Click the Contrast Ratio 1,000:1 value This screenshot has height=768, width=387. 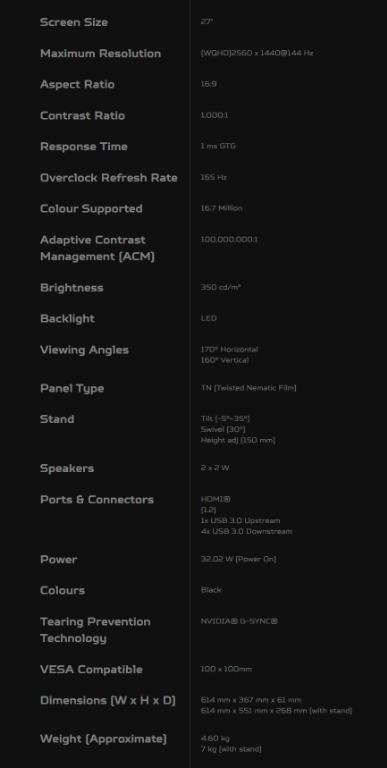215,115
